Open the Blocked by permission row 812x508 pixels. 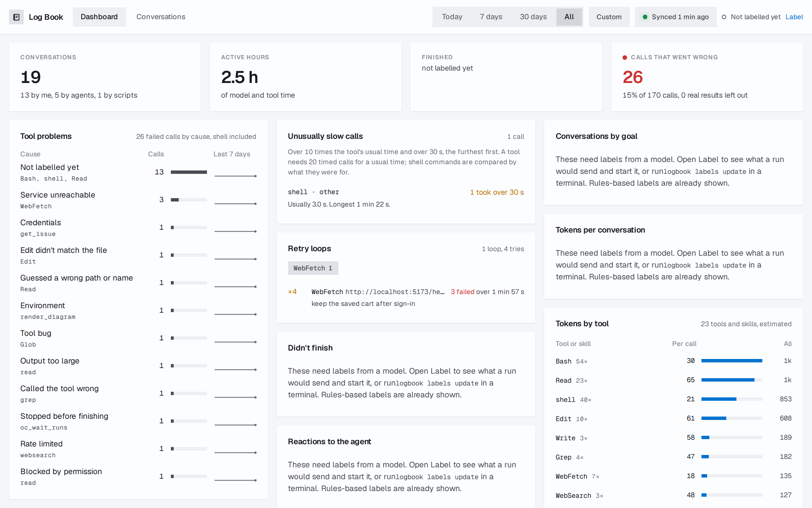[x=138, y=476]
